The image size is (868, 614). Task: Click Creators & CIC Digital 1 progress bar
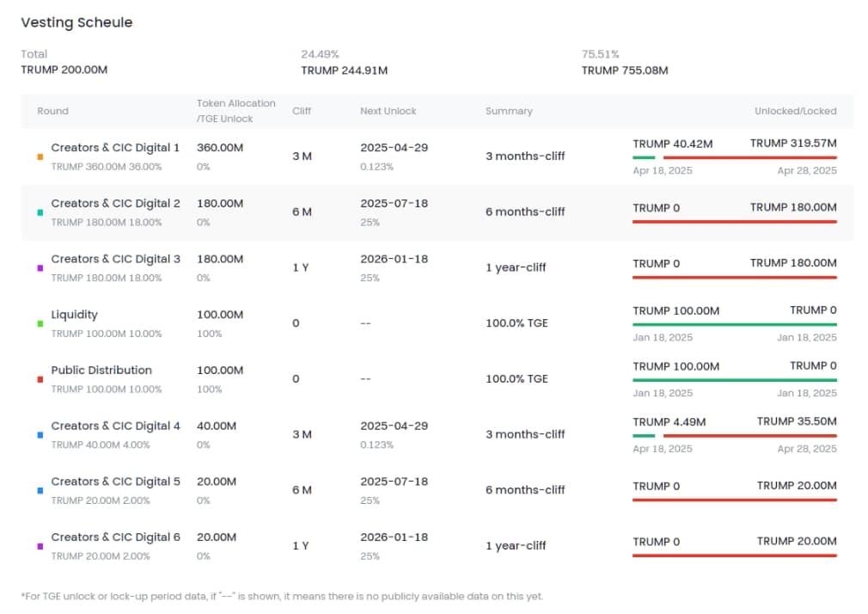click(734, 157)
